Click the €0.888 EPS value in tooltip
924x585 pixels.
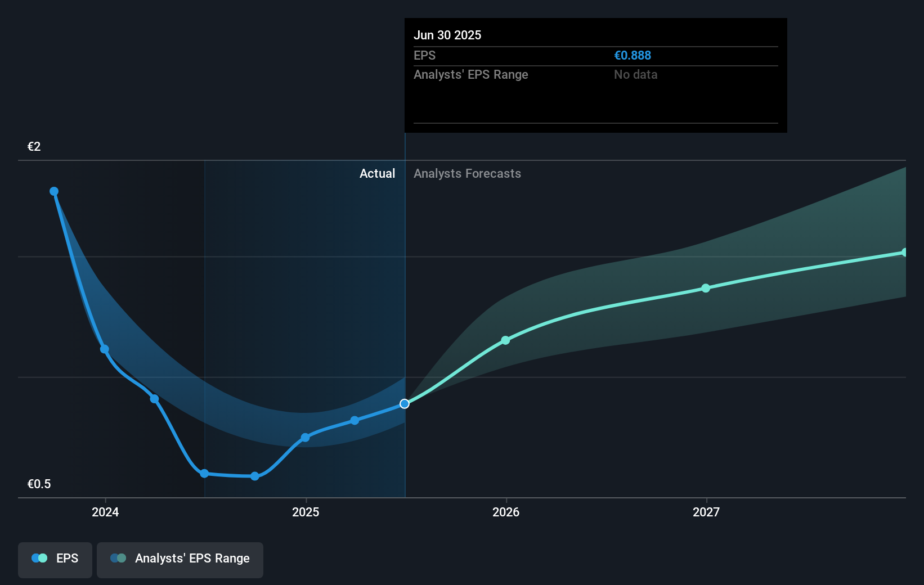633,56
